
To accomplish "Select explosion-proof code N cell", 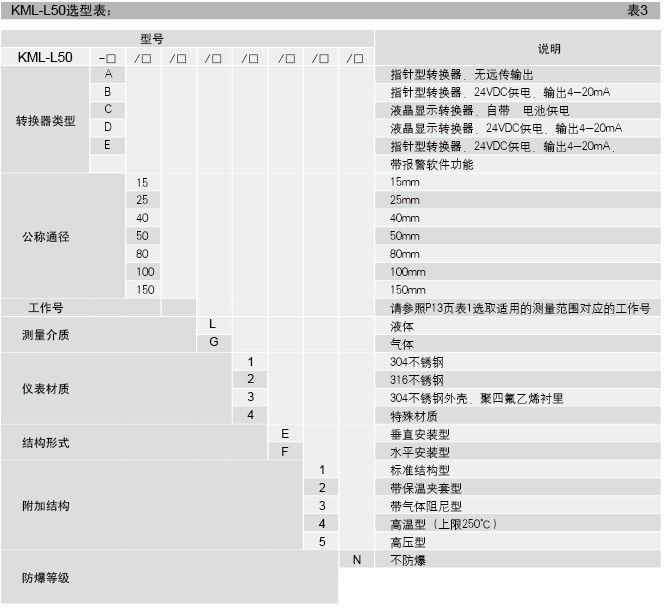I will (356, 559).
